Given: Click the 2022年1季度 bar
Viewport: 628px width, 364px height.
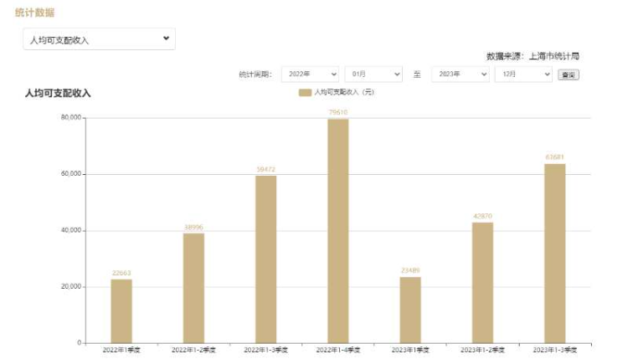Looking at the screenshot, I should (x=121, y=310).
